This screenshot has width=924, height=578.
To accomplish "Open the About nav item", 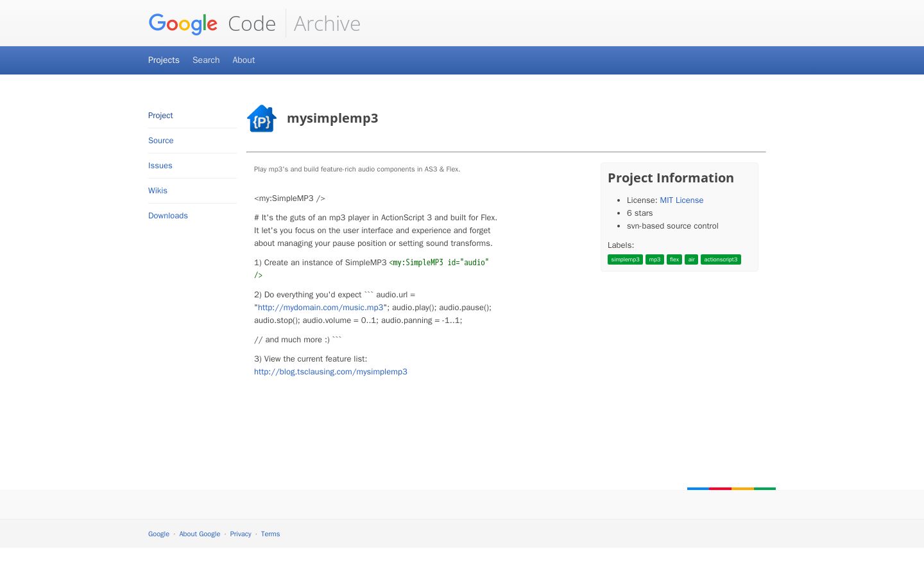I will pos(244,60).
